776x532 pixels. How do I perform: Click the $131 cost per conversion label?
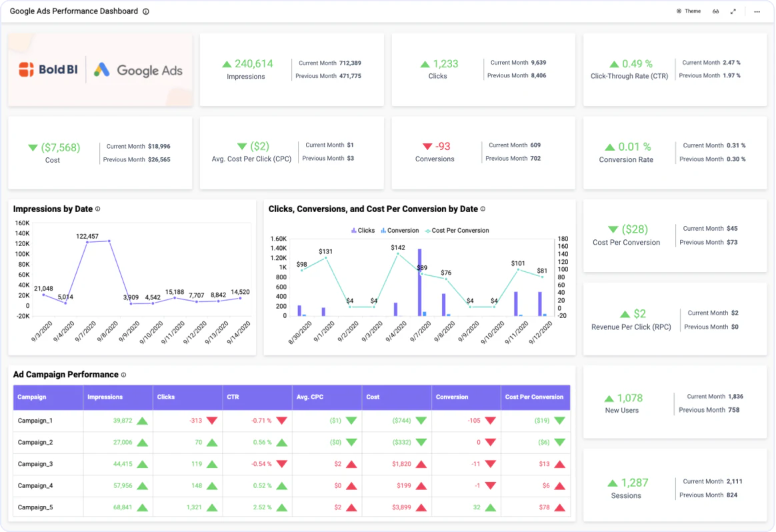pyautogui.click(x=325, y=251)
